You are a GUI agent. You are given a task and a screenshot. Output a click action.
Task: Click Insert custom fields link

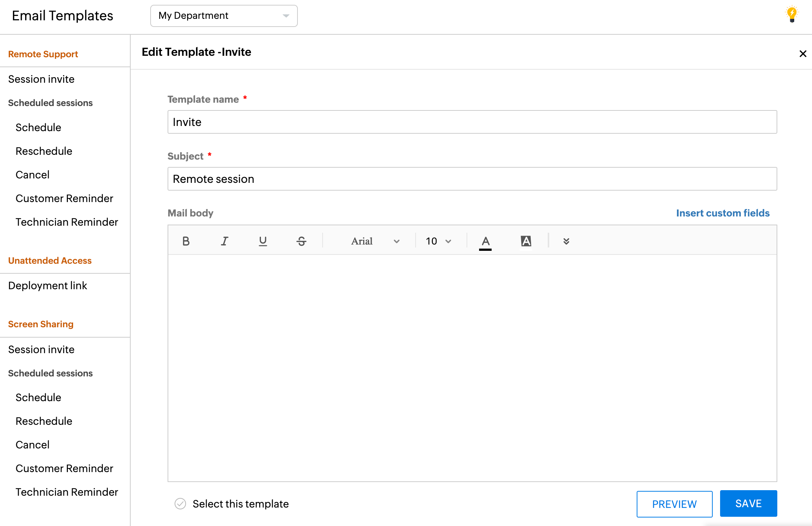click(x=722, y=213)
